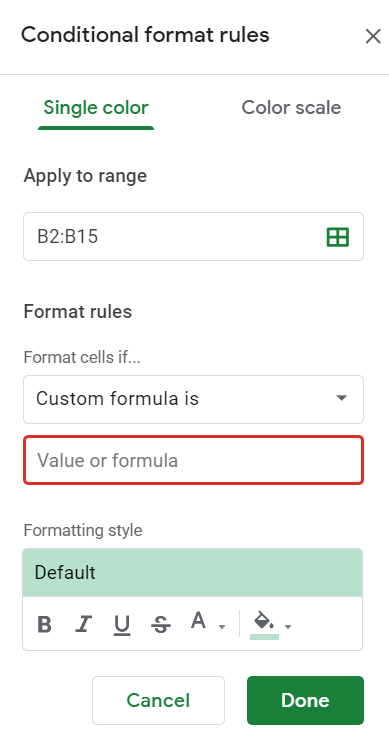Select the Default formatting style preview
Image resolution: width=389 pixels, height=738 pixels.
[193, 573]
